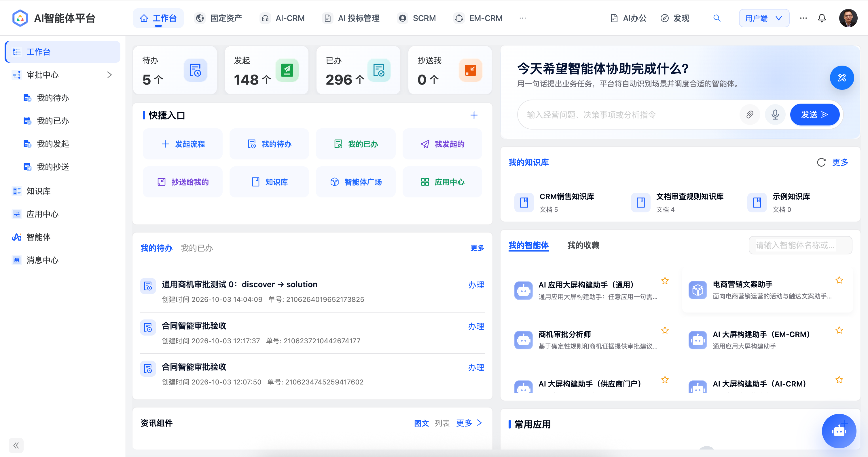
Task: Switch to the 固定资产 tab
Action: click(219, 18)
